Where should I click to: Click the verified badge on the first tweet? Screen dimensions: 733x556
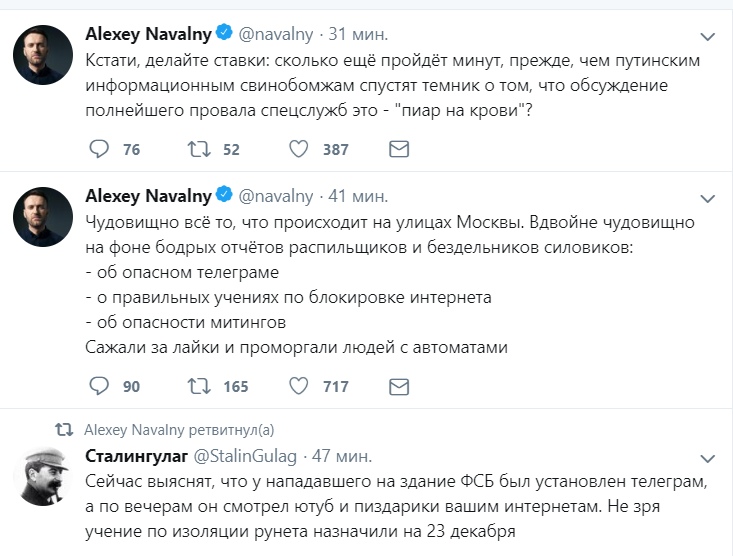(225, 34)
